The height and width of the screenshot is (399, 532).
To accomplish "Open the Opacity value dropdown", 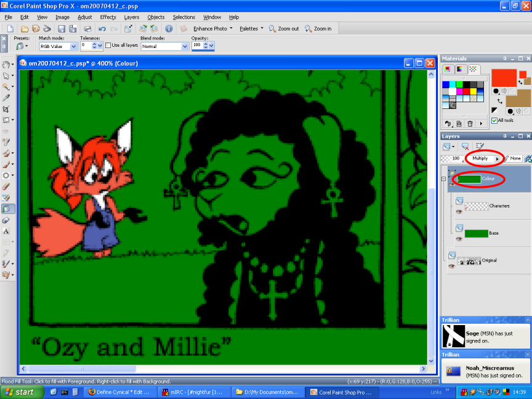I will point(211,46).
